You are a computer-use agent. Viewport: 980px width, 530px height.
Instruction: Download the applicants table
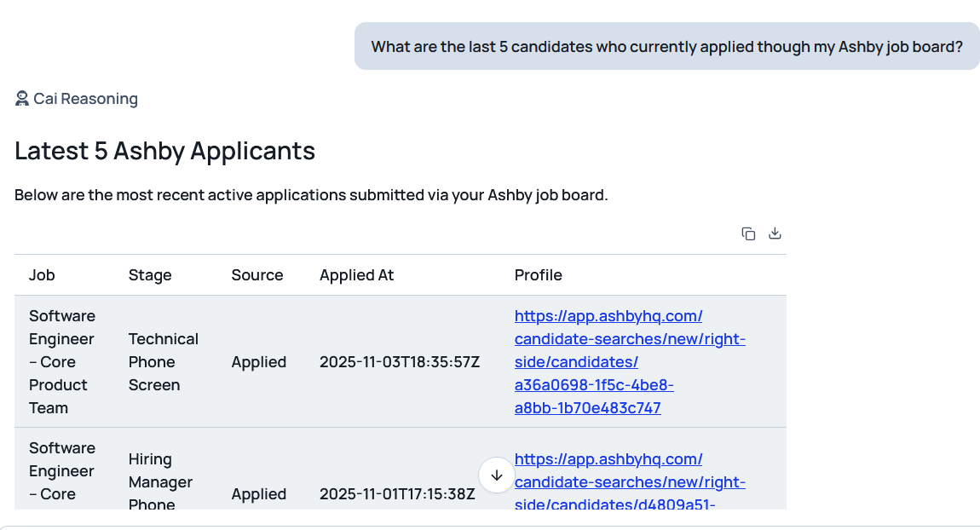click(x=775, y=233)
